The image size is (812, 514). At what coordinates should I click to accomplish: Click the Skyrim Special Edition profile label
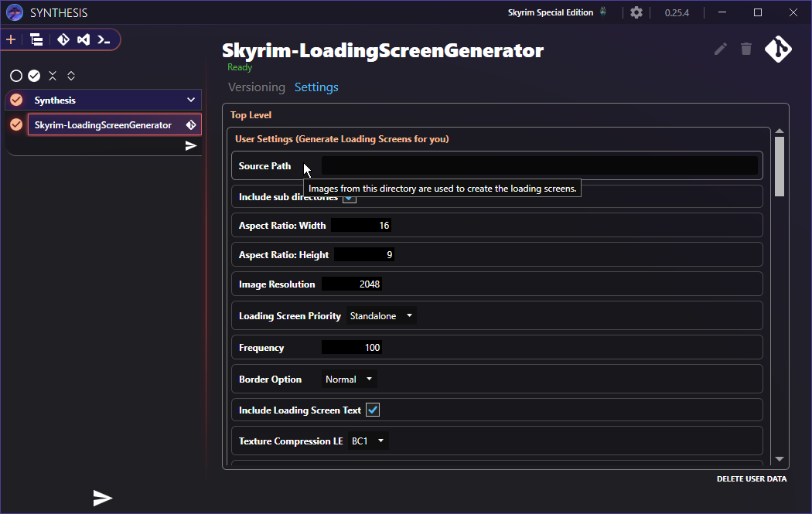click(551, 12)
